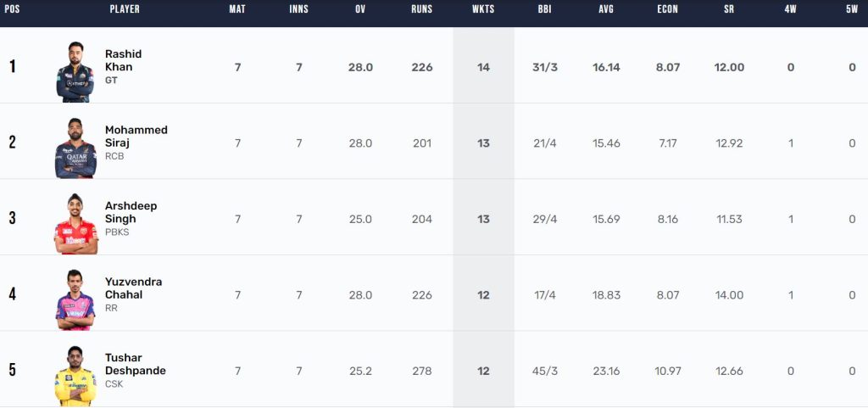
Task: Open Tushar Deshpande player name link
Action: pyautogui.click(x=136, y=364)
